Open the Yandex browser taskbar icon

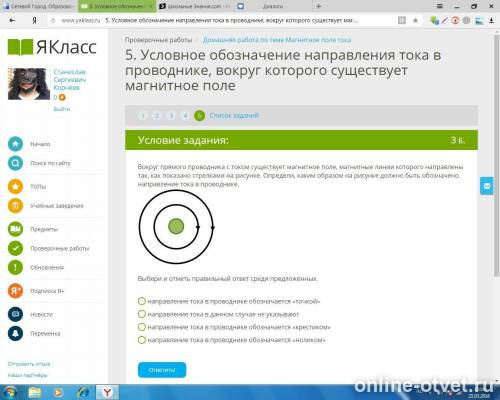tap(107, 392)
